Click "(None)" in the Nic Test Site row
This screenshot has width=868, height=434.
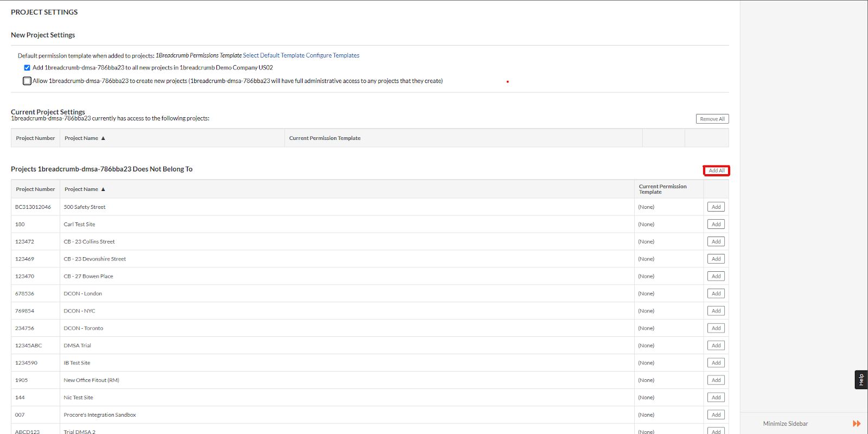click(646, 398)
